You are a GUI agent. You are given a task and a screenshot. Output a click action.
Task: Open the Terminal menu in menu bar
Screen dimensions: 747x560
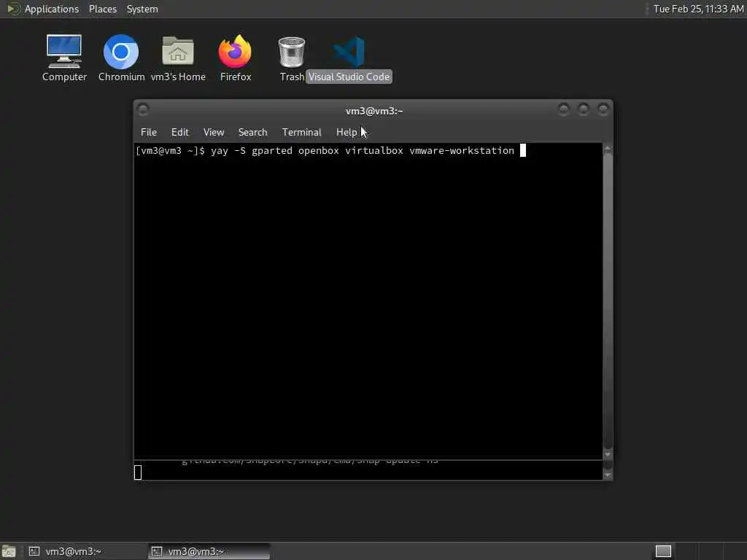[301, 133]
